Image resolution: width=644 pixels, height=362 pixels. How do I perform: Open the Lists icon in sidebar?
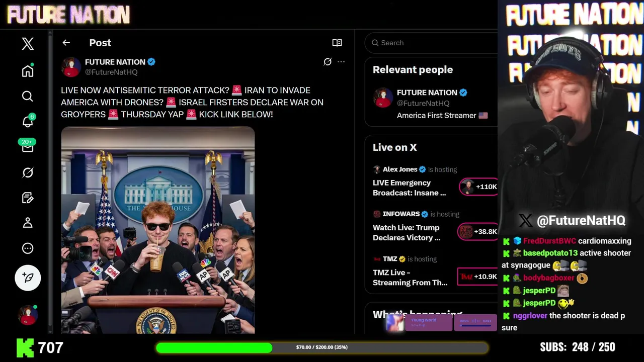tap(28, 198)
